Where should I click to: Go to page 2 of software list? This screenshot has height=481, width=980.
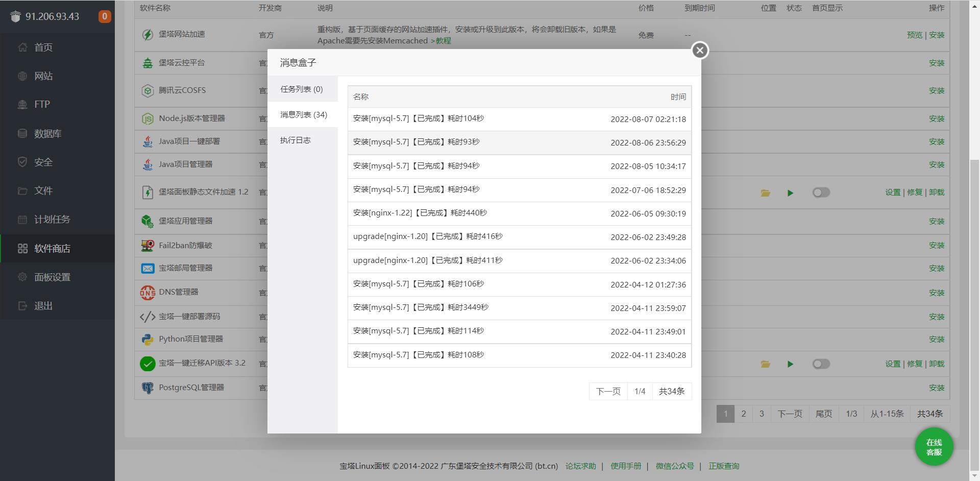[743, 414]
